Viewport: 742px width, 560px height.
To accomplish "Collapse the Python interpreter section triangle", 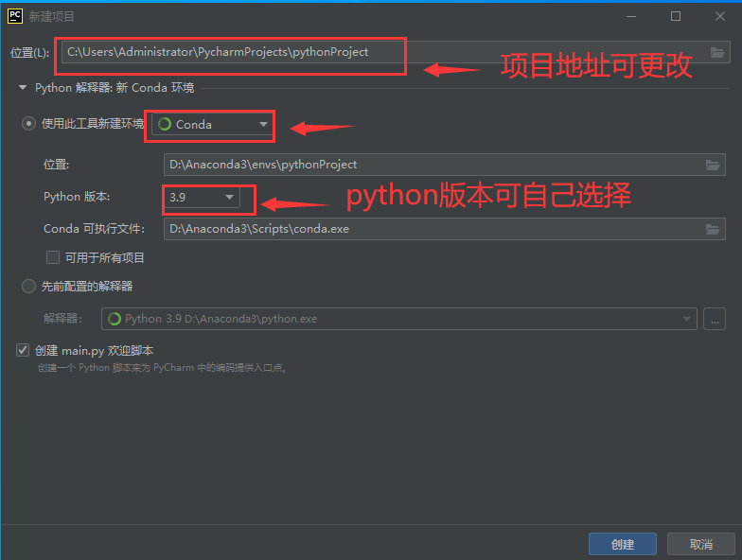I will coord(23,87).
